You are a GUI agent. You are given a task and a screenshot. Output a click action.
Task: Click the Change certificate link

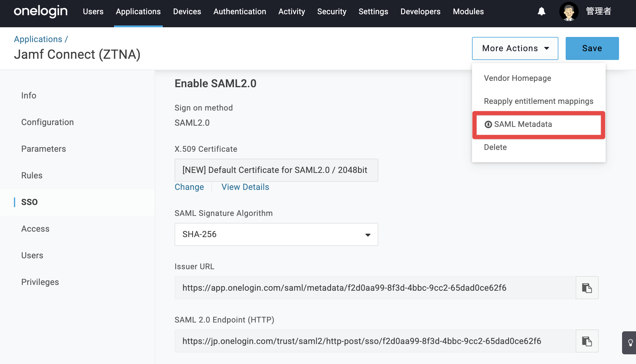(189, 187)
